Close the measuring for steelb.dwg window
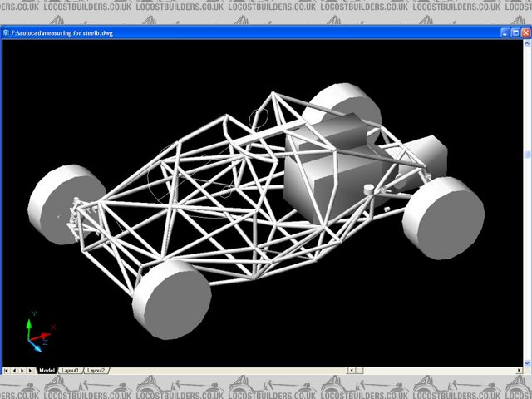 tap(525, 33)
